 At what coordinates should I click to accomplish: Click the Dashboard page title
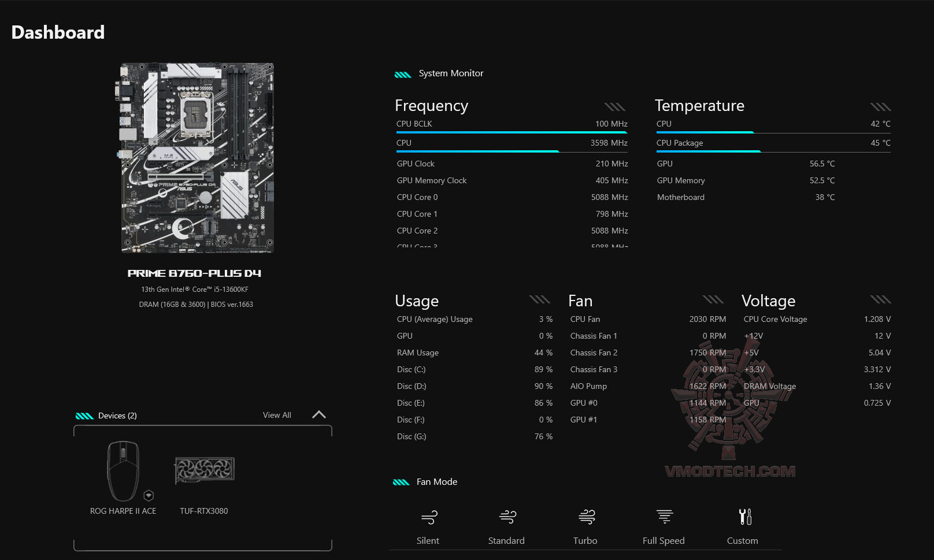(58, 32)
